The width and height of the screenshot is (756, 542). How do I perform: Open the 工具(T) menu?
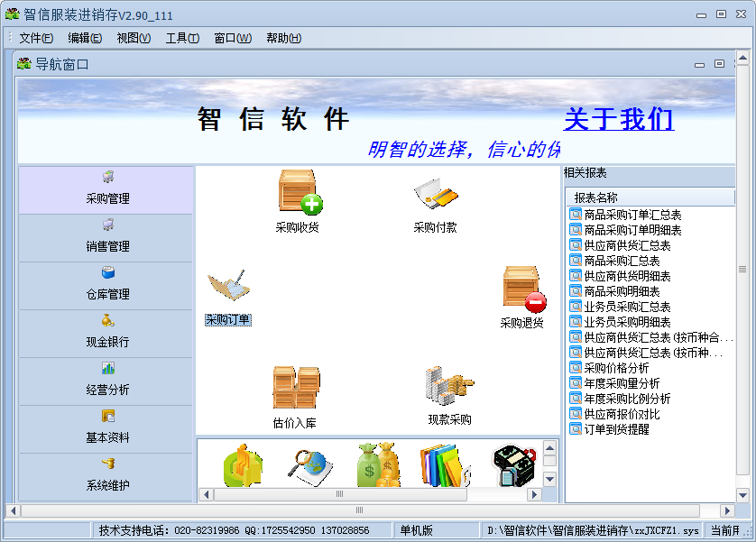point(182,38)
